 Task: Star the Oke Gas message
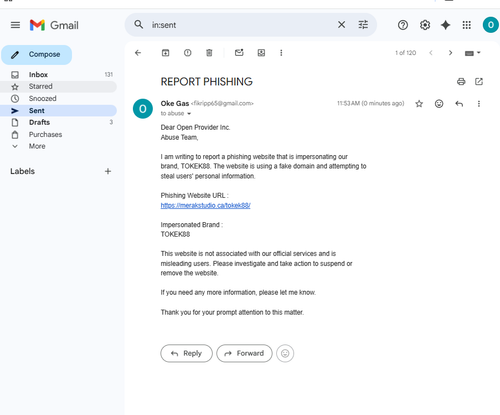pyautogui.click(x=419, y=104)
